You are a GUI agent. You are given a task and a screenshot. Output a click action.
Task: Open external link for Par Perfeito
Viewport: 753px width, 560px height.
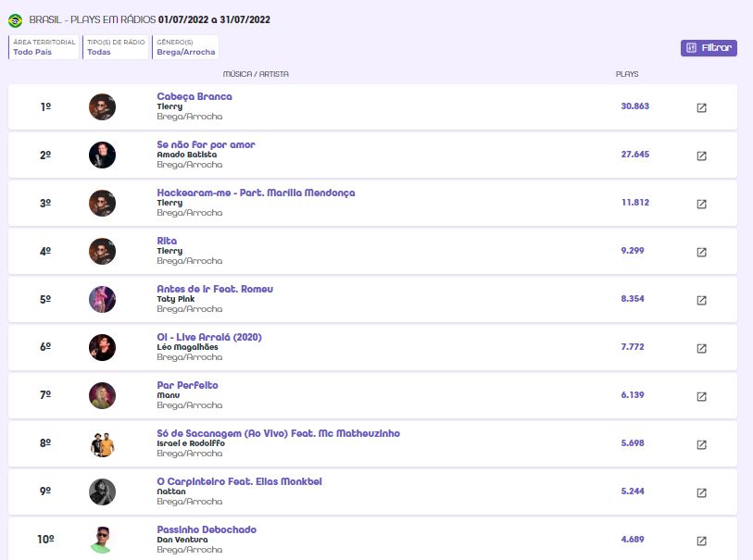pos(701,396)
